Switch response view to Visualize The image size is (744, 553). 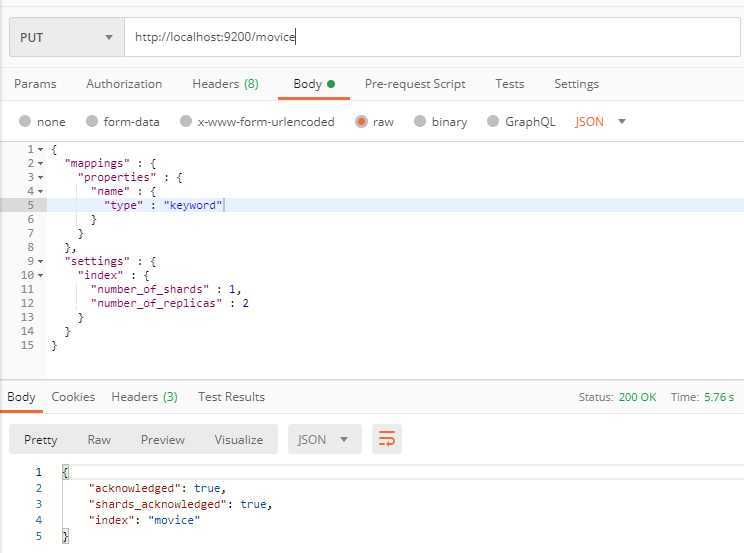[x=239, y=440]
